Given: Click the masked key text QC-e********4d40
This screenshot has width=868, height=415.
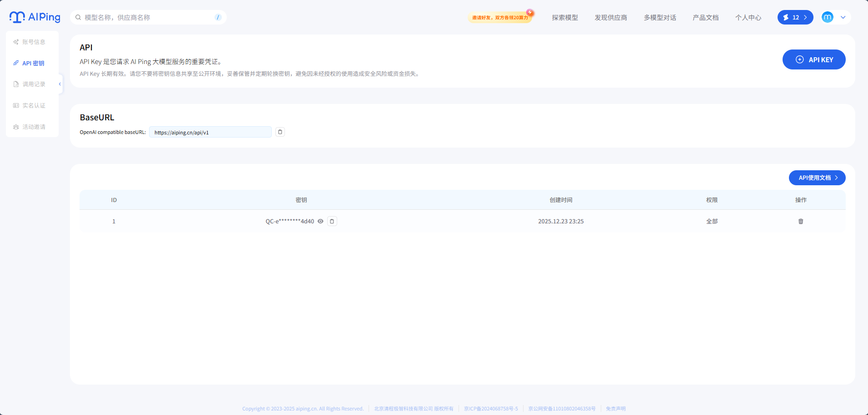Looking at the screenshot, I should click(290, 221).
